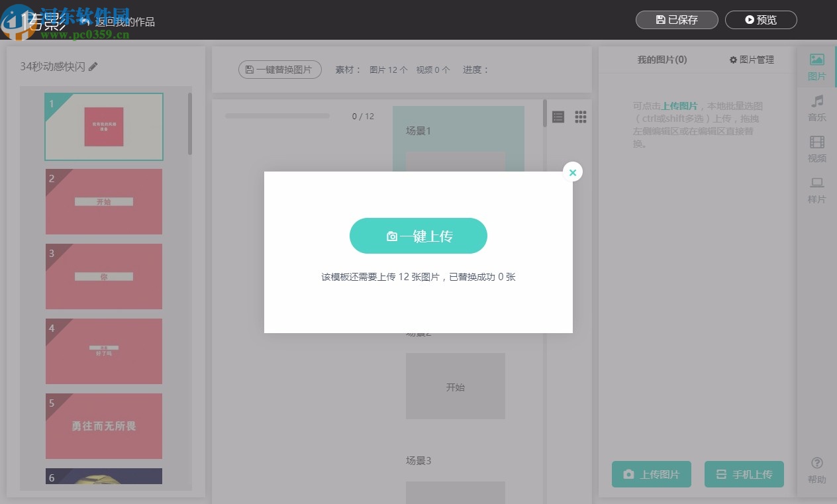This screenshot has height=504, width=837.
Task: Click the 已保存 saved button
Action: pyautogui.click(x=676, y=20)
